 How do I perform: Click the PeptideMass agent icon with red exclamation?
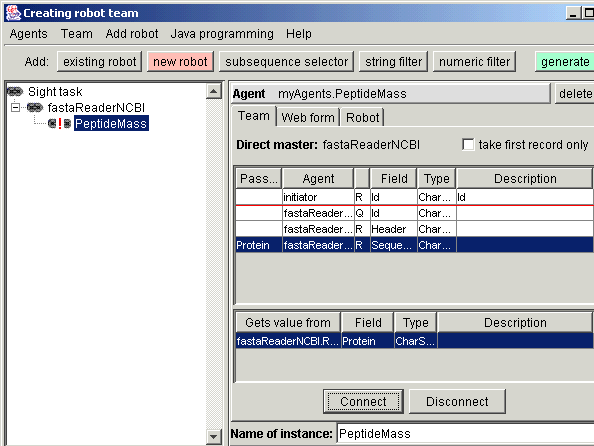point(60,124)
